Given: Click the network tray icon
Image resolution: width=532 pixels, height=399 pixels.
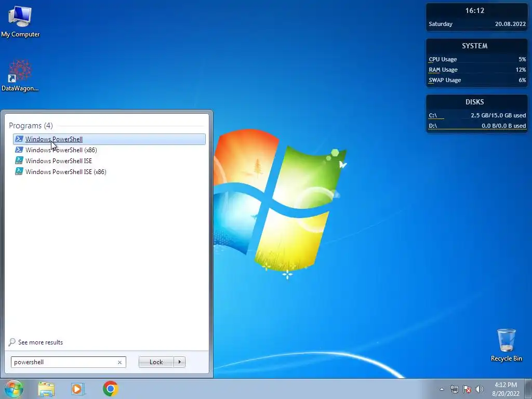Looking at the screenshot, I should point(454,389).
